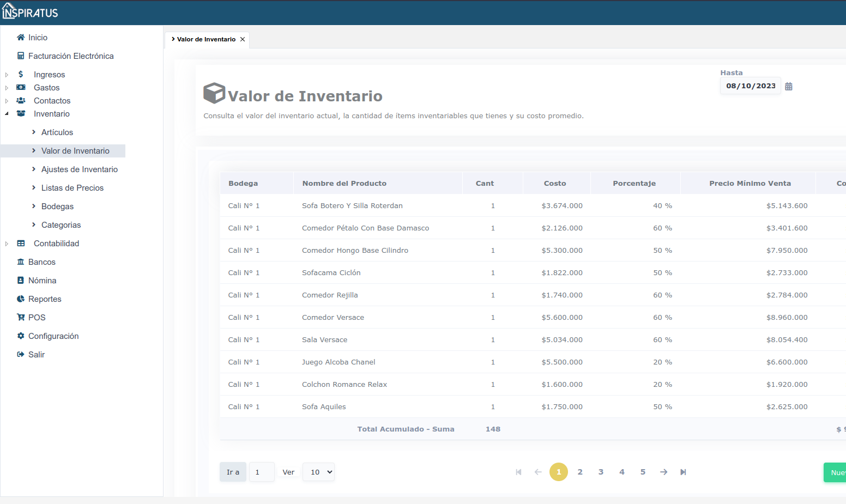Go to the last page of results
The height and width of the screenshot is (504, 846).
click(x=683, y=472)
